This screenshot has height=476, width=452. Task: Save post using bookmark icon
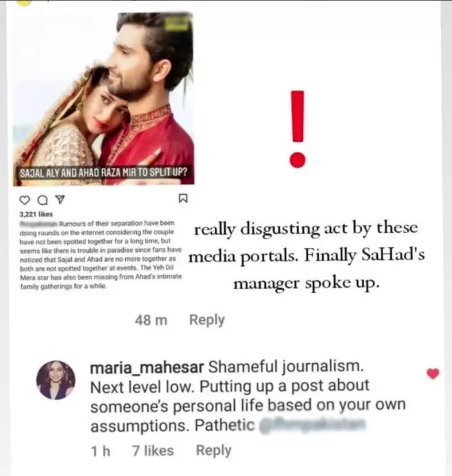183,198
